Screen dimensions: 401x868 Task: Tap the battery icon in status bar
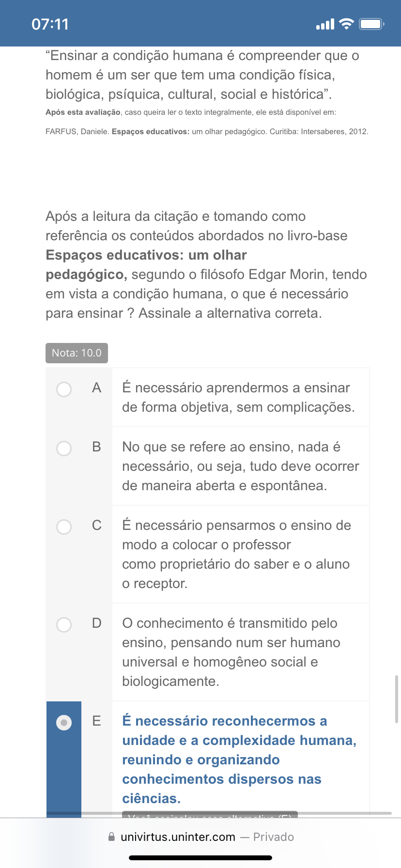click(372, 24)
